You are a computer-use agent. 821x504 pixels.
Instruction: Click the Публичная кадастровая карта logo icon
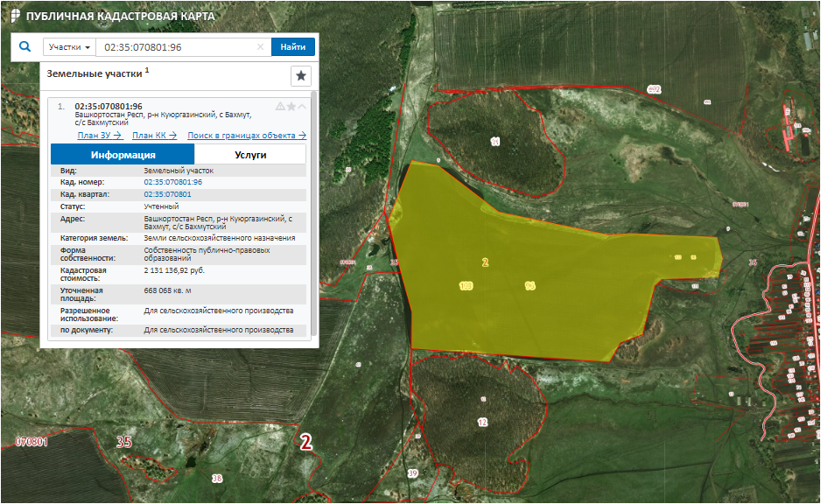[13, 16]
